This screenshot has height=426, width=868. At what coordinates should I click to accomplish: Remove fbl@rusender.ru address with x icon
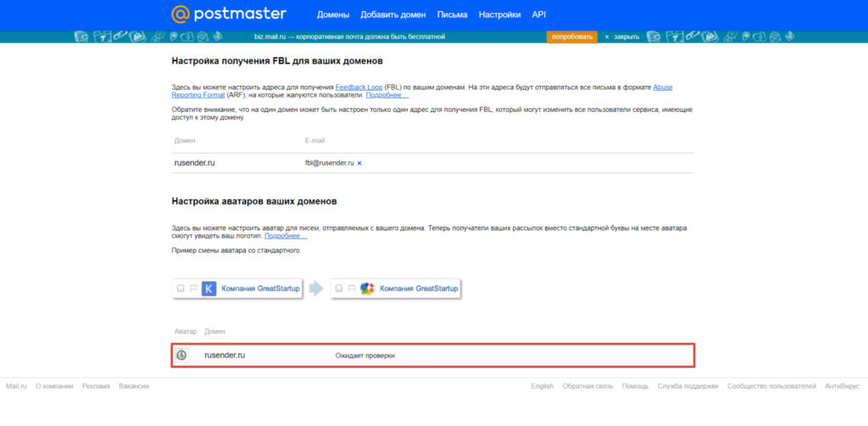point(359,164)
